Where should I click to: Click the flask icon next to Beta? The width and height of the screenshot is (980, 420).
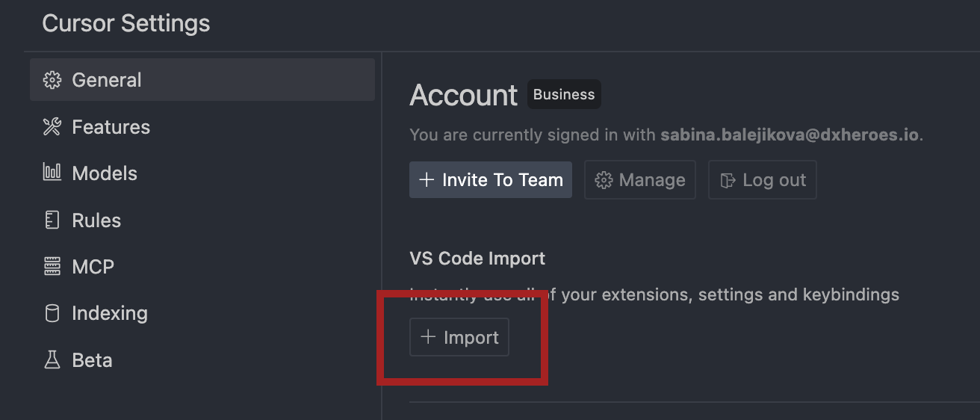coord(52,360)
